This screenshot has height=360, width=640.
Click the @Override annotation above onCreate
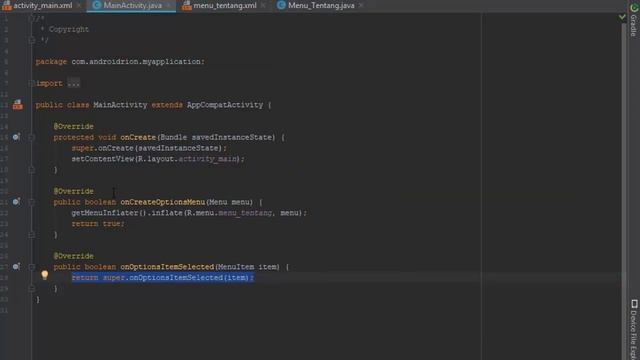73,127
